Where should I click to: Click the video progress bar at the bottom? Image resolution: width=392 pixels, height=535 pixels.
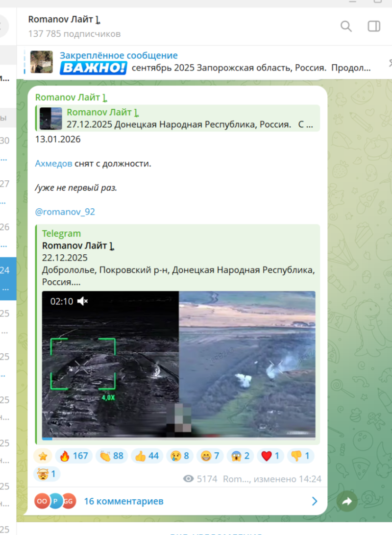click(178, 438)
